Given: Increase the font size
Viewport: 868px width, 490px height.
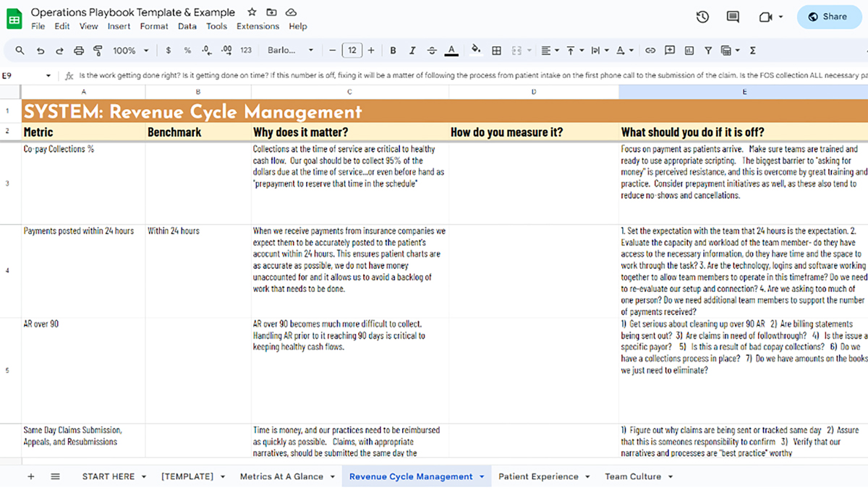Looking at the screenshot, I should [371, 51].
